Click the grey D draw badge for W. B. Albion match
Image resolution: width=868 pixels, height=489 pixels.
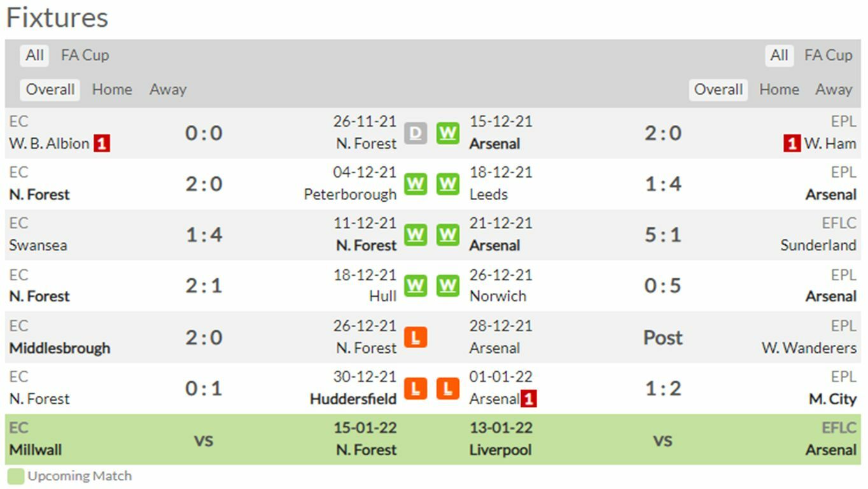[x=416, y=133]
